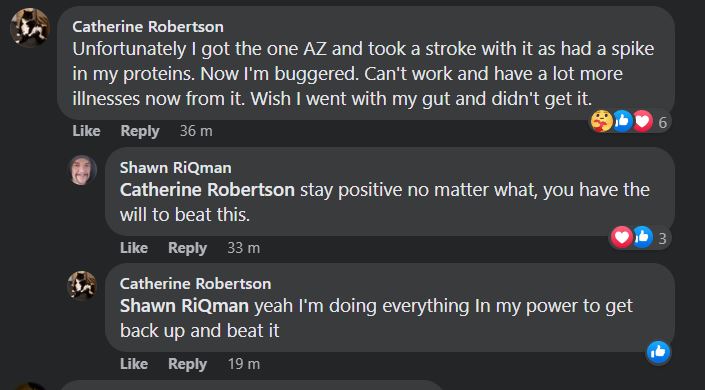Reply to Catherine's top-level comment

coord(140,131)
